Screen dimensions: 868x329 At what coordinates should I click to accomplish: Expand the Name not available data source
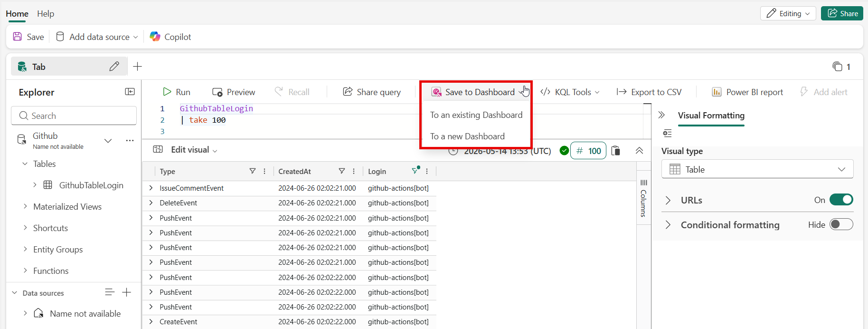tap(25, 313)
